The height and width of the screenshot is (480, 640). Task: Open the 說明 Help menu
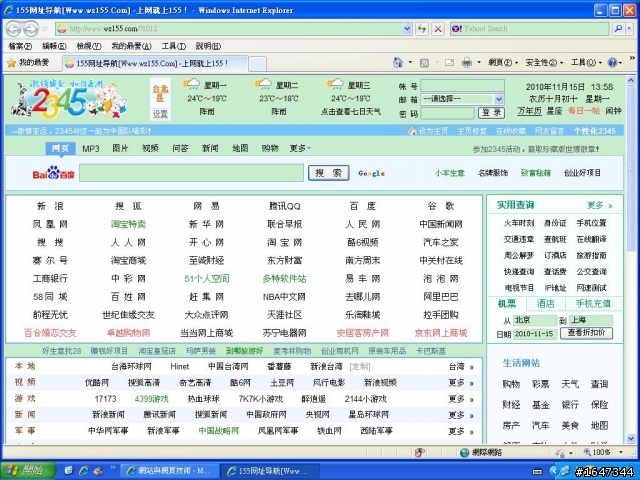208,46
